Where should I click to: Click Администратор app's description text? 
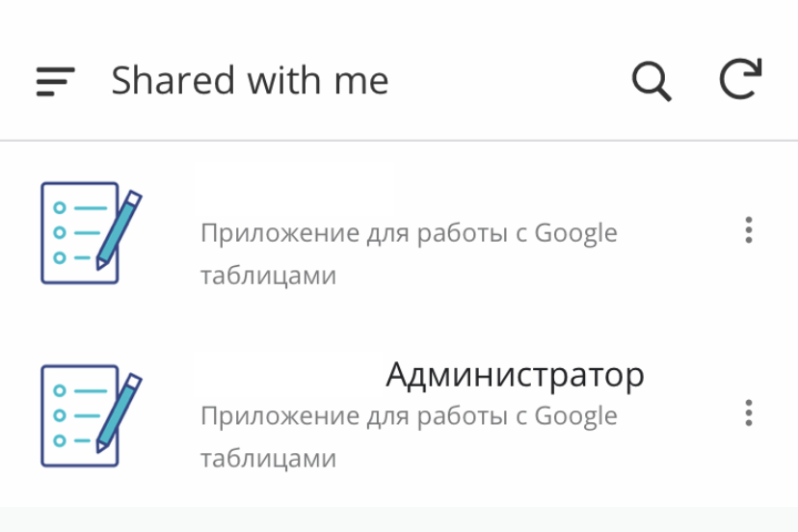pos(409,437)
